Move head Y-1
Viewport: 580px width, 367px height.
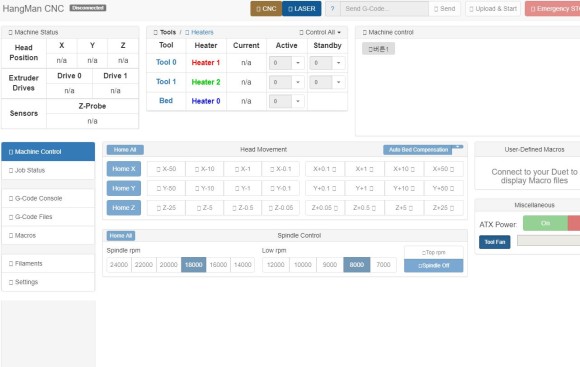click(x=243, y=188)
